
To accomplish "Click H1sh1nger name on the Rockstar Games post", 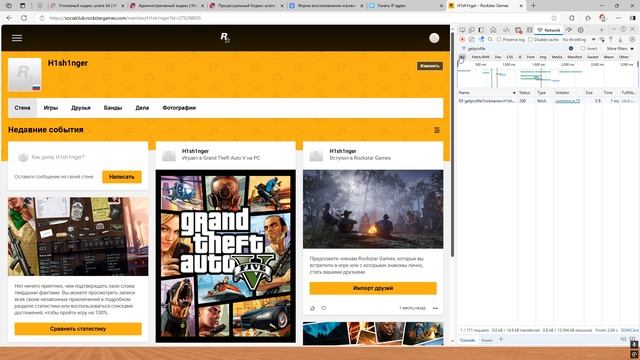I will pyautogui.click(x=343, y=151).
